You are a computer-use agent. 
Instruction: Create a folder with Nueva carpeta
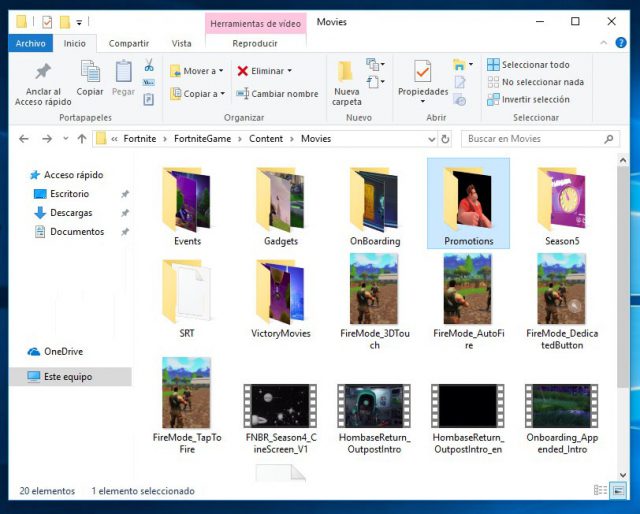point(346,82)
